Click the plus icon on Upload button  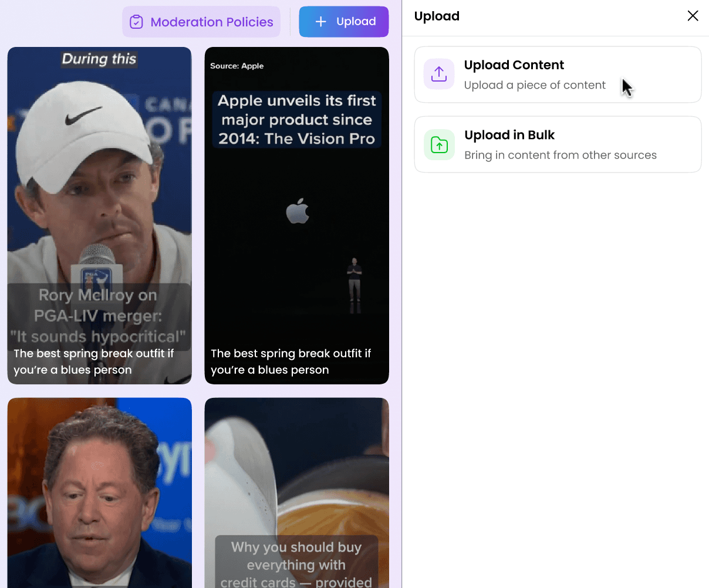tap(320, 22)
